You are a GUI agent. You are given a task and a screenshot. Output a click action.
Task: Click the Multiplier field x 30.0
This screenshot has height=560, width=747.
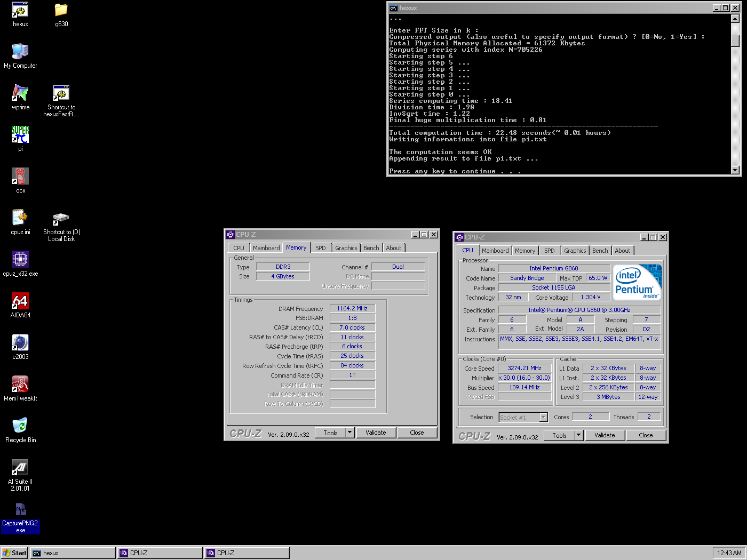[525, 378]
